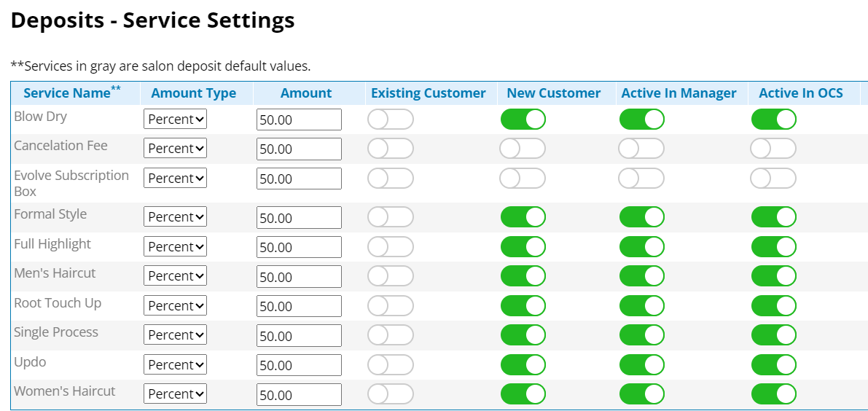Enable Existing Customer toggle for Blow Dry
Image resolution: width=868 pixels, height=411 pixels.
pos(390,120)
